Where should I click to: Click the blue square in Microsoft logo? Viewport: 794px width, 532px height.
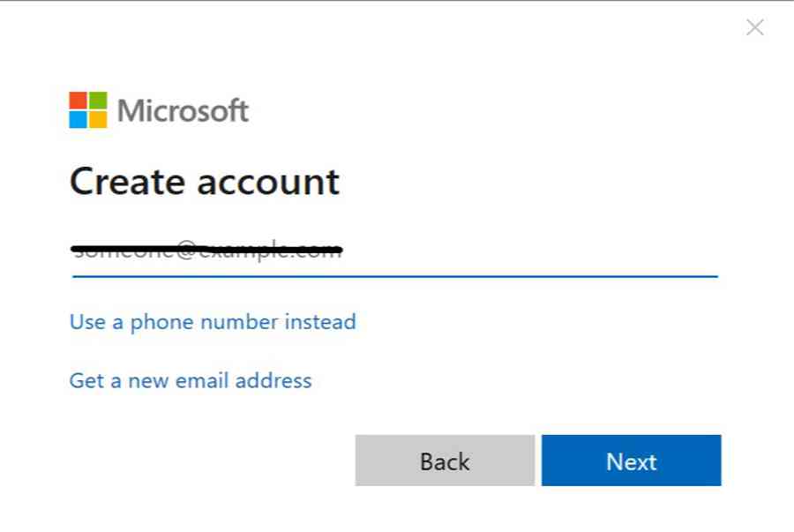point(78,120)
